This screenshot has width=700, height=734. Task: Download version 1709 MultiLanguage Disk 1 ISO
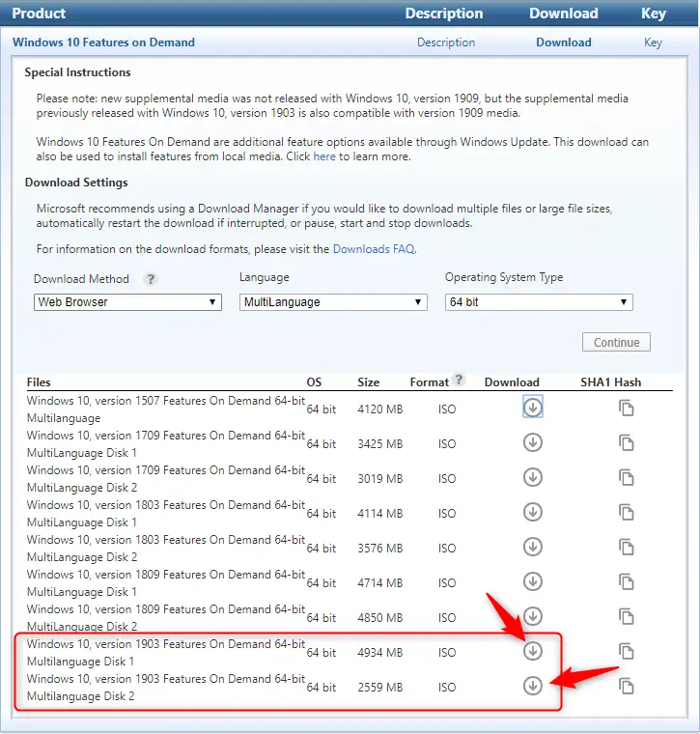(x=533, y=442)
